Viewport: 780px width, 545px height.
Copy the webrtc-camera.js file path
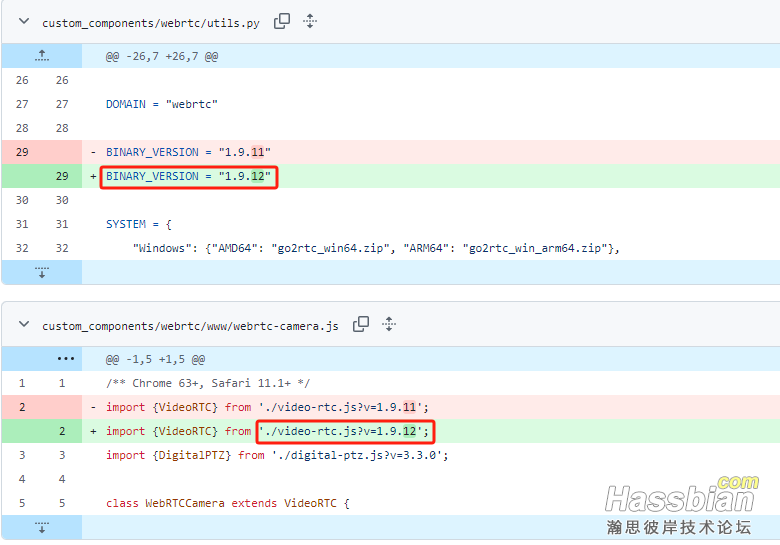(x=361, y=324)
